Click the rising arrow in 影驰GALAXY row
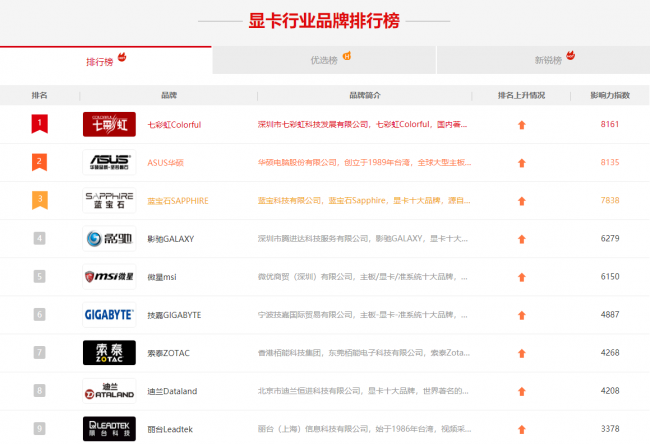 coord(522,239)
